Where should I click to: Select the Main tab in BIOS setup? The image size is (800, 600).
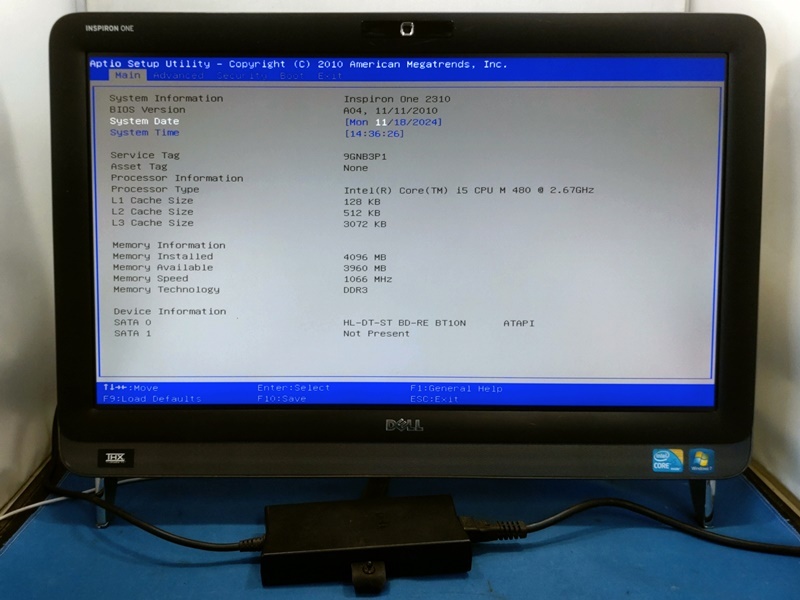pyautogui.click(x=128, y=75)
